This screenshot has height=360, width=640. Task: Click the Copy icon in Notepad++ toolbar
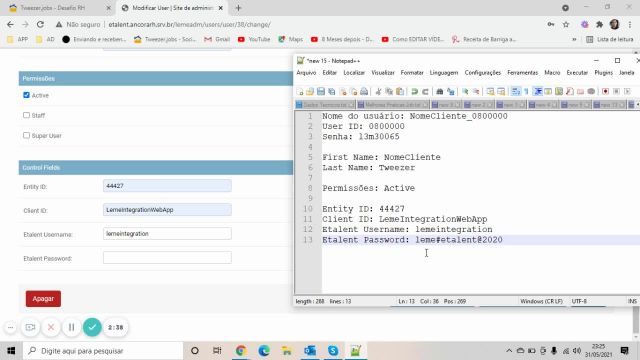click(x=389, y=91)
